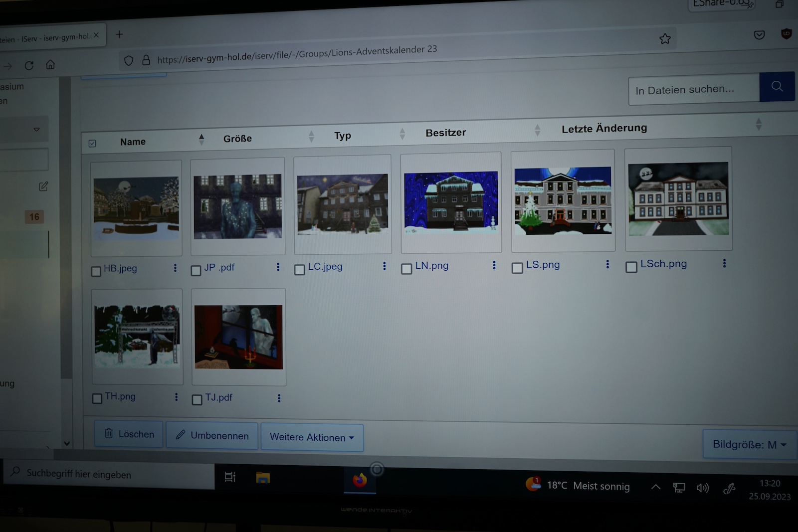The image size is (798, 532).
Task: Click the blue search magnifier button
Action: coord(777,86)
